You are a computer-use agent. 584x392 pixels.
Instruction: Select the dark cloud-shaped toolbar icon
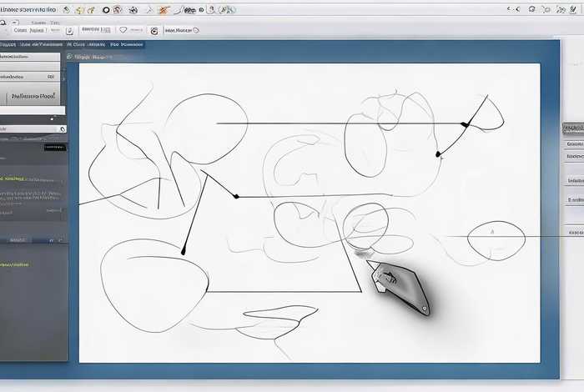190,10
